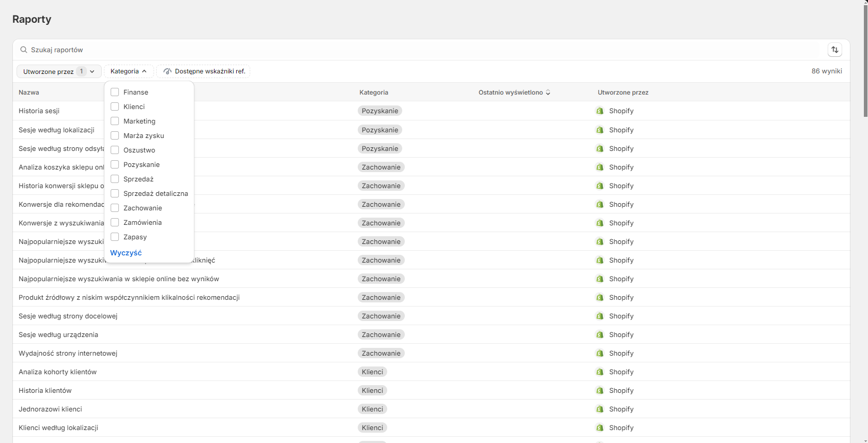Click Wyczyść to clear category filters
Image resolution: width=868 pixels, height=443 pixels.
[126, 253]
